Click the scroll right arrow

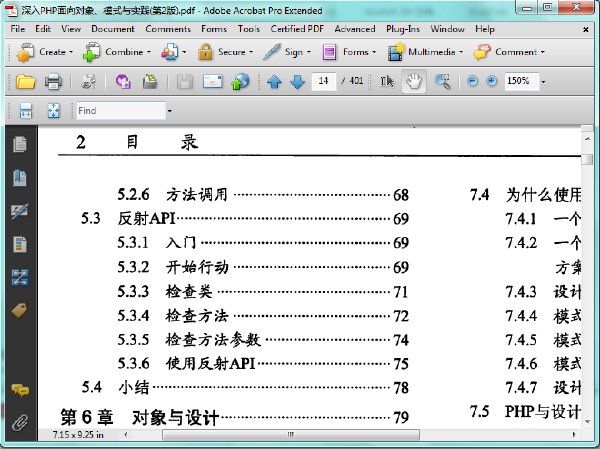574,434
